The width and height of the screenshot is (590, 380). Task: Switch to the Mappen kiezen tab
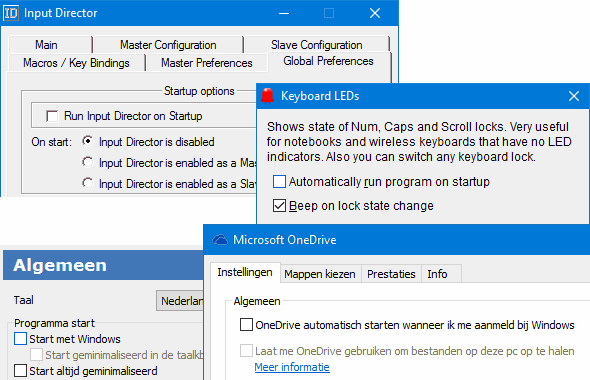click(x=320, y=274)
